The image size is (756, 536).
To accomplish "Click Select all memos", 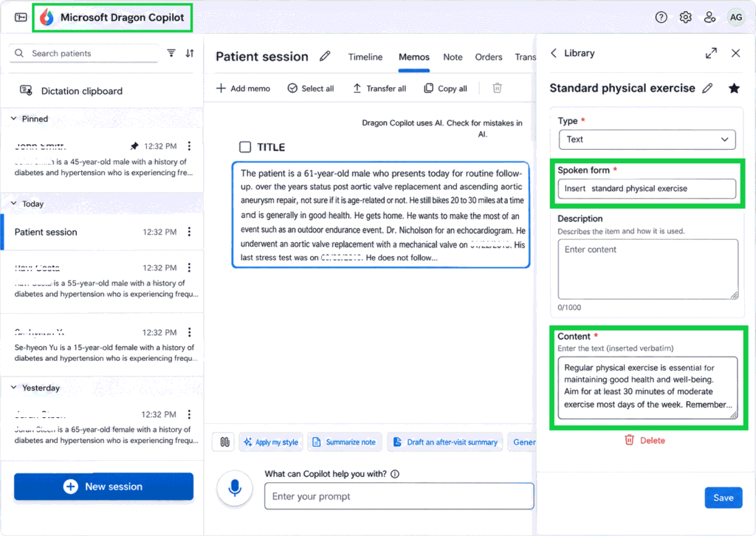I will (311, 88).
